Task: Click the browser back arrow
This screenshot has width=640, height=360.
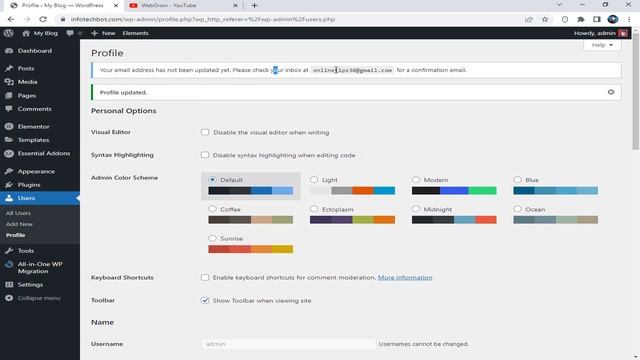Action: click(11, 19)
